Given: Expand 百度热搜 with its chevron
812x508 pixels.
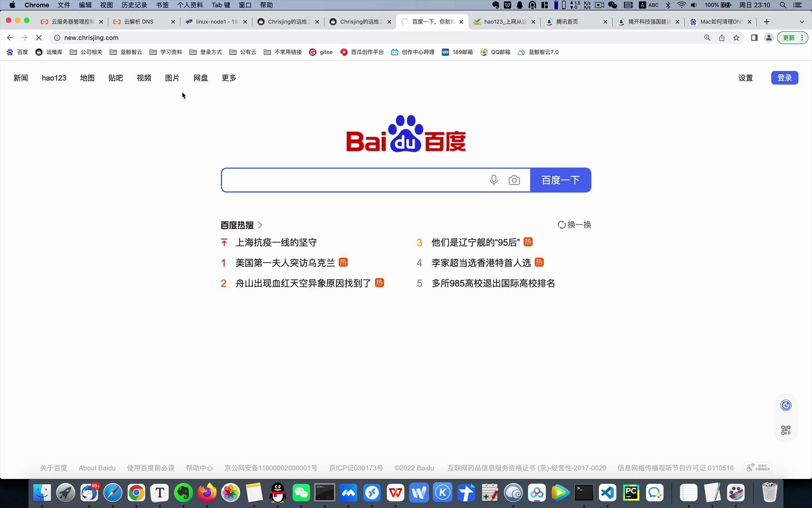Looking at the screenshot, I should pyautogui.click(x=260, y=225).
